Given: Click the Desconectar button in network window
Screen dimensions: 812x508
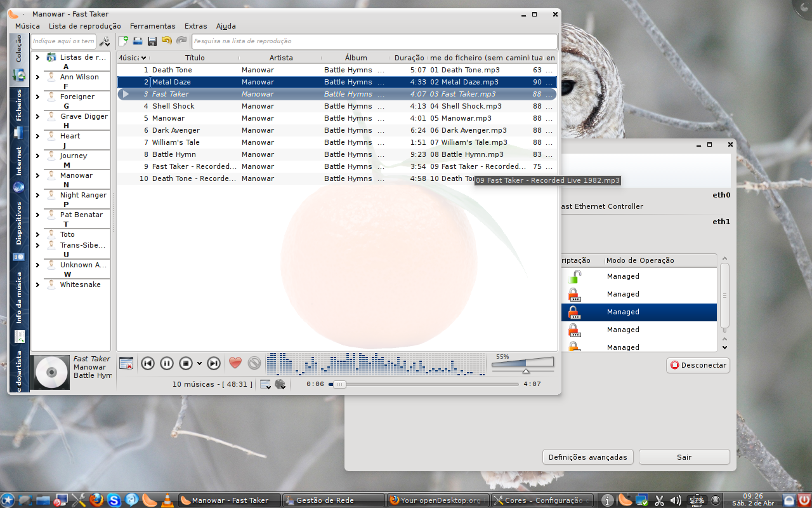Looking at the screenshot, I should click(x=698, y=365).
